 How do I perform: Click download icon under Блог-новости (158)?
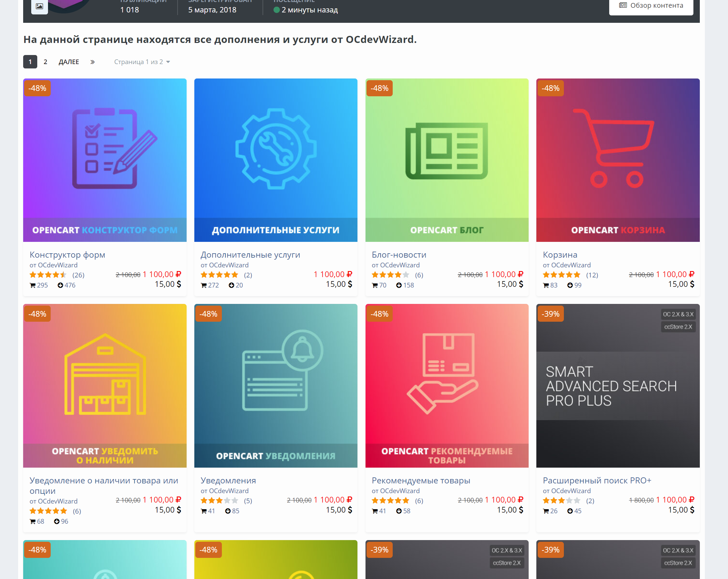pyautogui.click(x=399, y=285)
